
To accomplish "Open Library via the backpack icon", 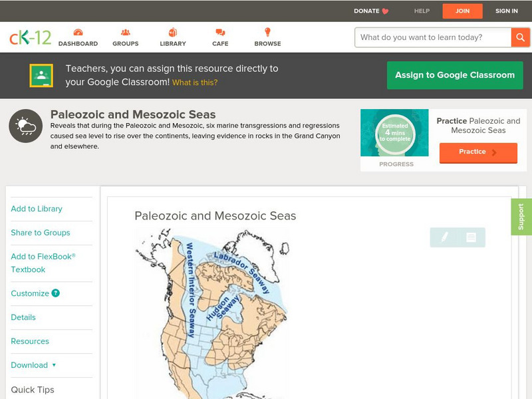I will (x=172, y=31).
